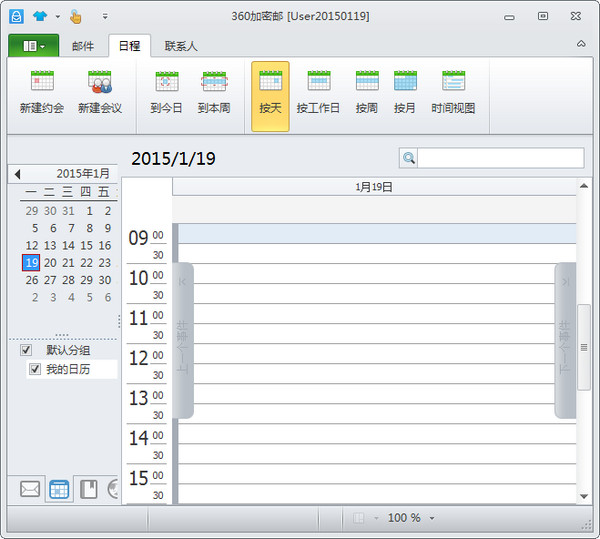Click the 新建会议 (new meeting) icon
The height and width of the screenshot is (539, 600).
tap(99, 82)
